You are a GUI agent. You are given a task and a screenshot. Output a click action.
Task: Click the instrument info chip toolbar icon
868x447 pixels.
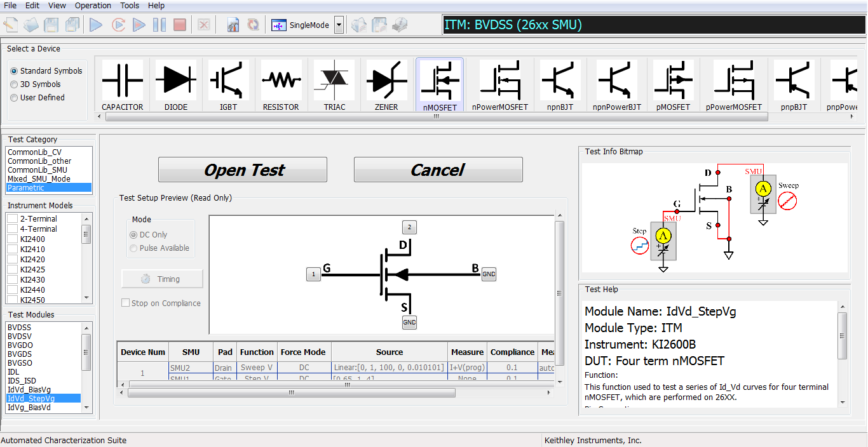[400, 25]
